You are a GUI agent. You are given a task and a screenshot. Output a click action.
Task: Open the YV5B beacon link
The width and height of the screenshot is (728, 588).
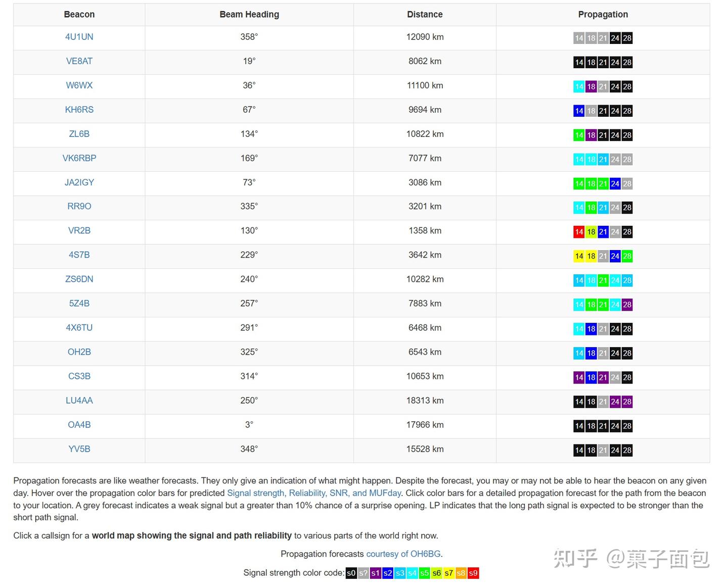79,449
